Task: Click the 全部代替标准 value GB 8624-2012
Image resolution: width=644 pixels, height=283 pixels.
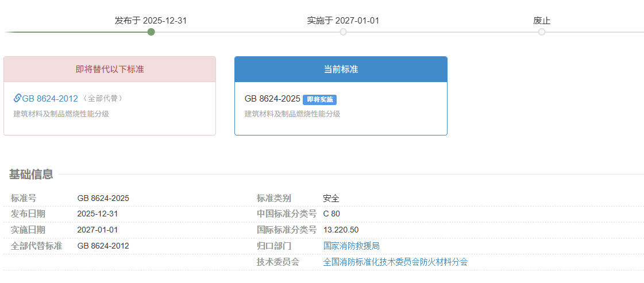Action: click(x=103, y=246)
